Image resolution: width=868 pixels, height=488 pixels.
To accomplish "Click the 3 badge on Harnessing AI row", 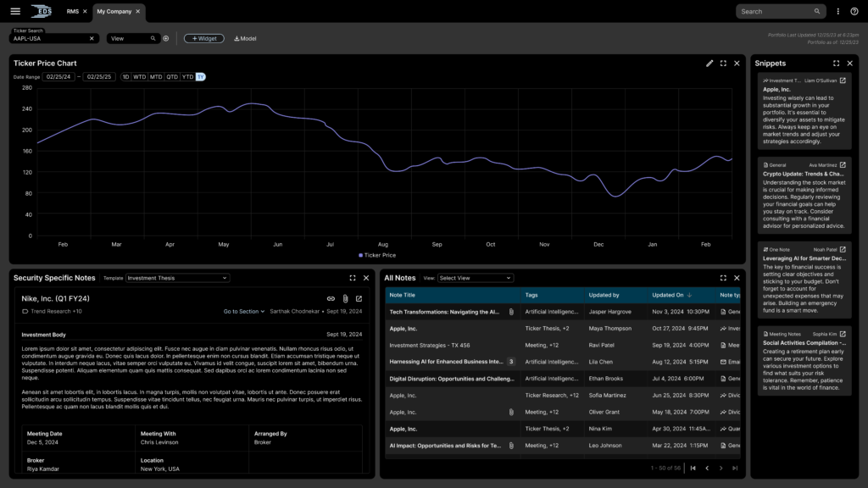I will pyautogui.click(x=511, y=362).
